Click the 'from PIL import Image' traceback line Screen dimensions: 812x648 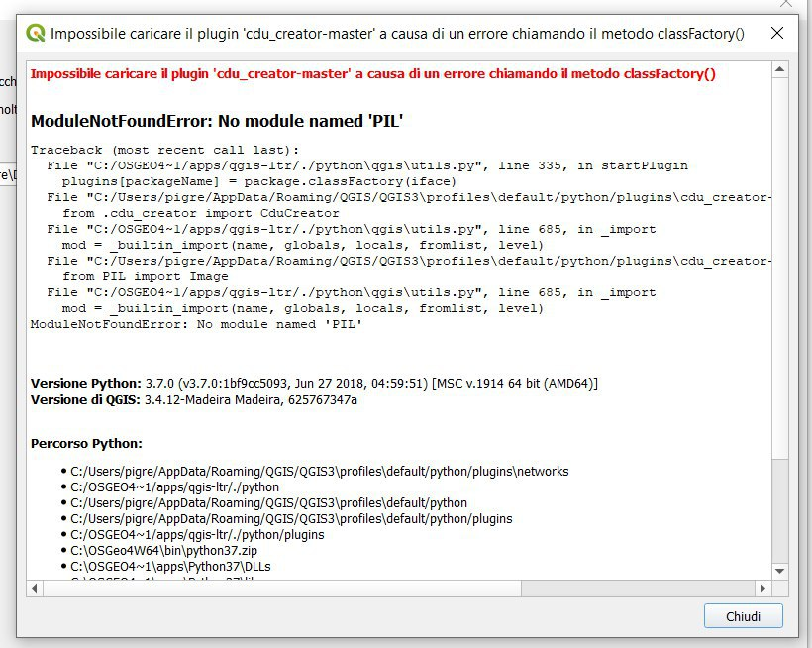[145, 276]
